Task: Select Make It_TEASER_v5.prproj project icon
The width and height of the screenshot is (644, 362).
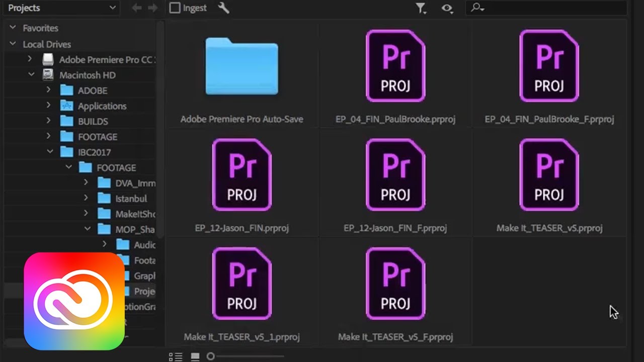Action: tap(549, 174)
